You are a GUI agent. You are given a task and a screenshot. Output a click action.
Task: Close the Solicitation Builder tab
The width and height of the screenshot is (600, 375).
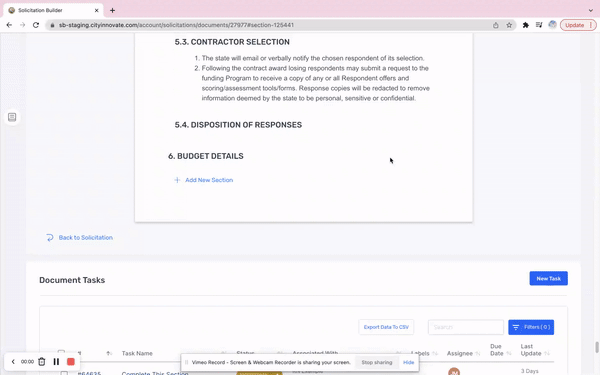tap(96, 10)
